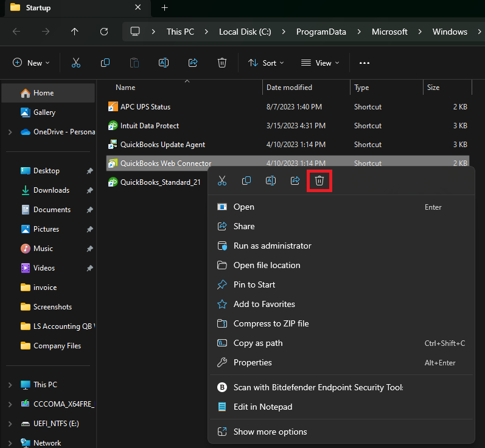485x448 pixels.
Task: Click the Rename icon in the context menu
Action: [271, 181]
